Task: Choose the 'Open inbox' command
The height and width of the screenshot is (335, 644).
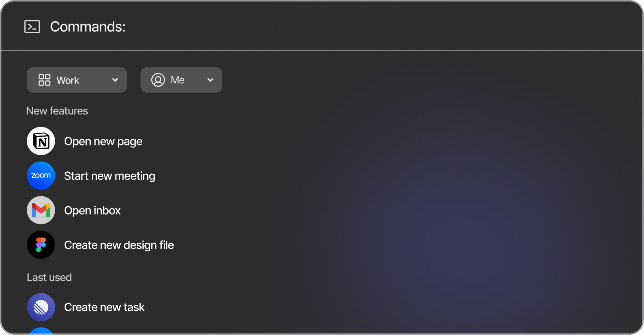Action: [92, 211]
